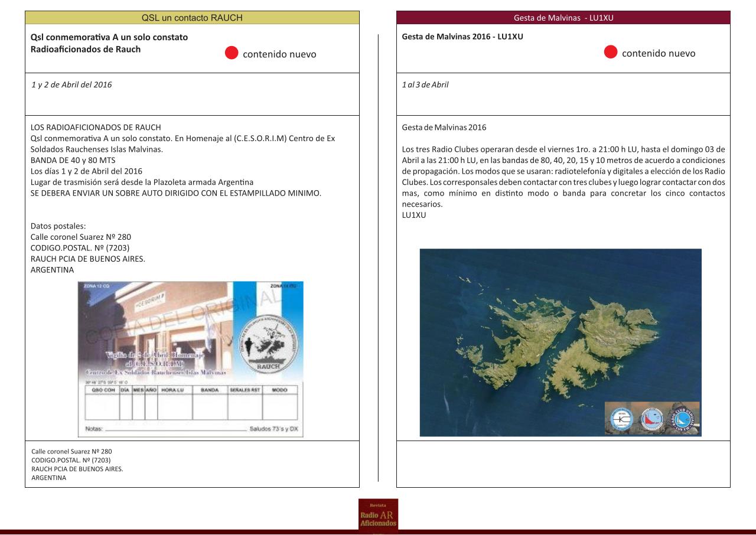Click the small footer line 'Calle coronel Suarez Nº 280'

coord(71,451)
